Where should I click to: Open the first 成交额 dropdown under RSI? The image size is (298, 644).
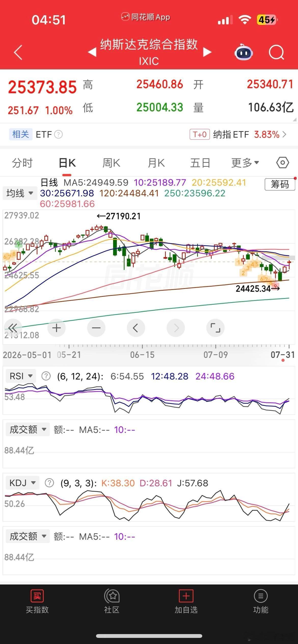28,429
